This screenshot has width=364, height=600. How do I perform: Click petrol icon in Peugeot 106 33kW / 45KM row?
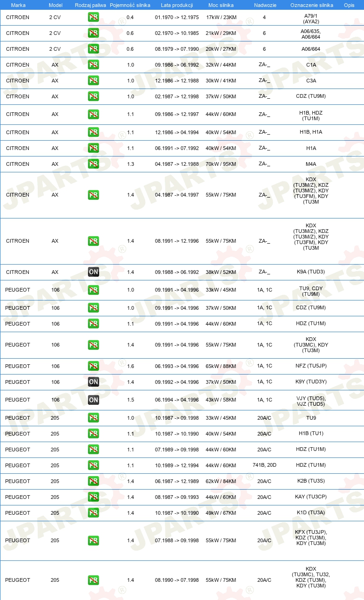coord(94,290)
